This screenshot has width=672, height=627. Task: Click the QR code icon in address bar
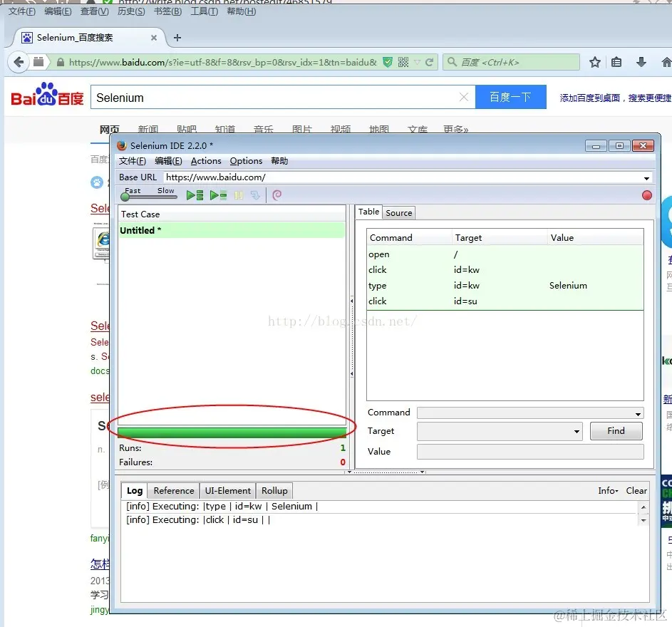pos(403,63)
